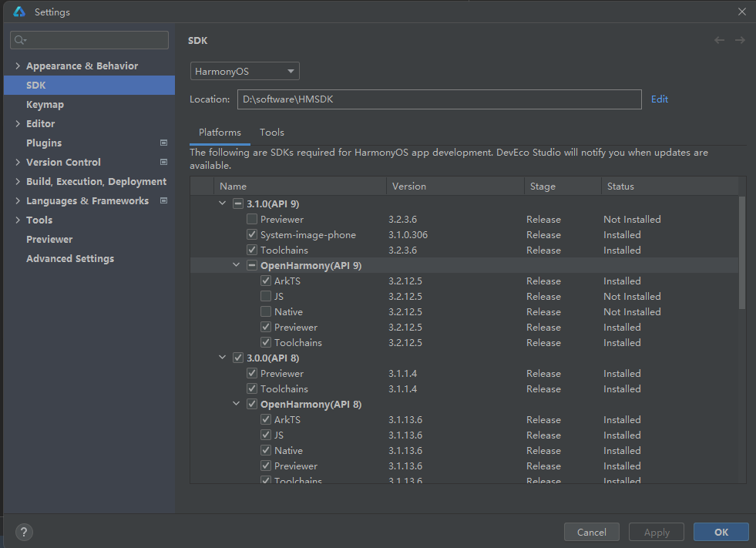This screenshot has height=548, width=756.
Task: Open the help question mark button
Action: point(24,532)
